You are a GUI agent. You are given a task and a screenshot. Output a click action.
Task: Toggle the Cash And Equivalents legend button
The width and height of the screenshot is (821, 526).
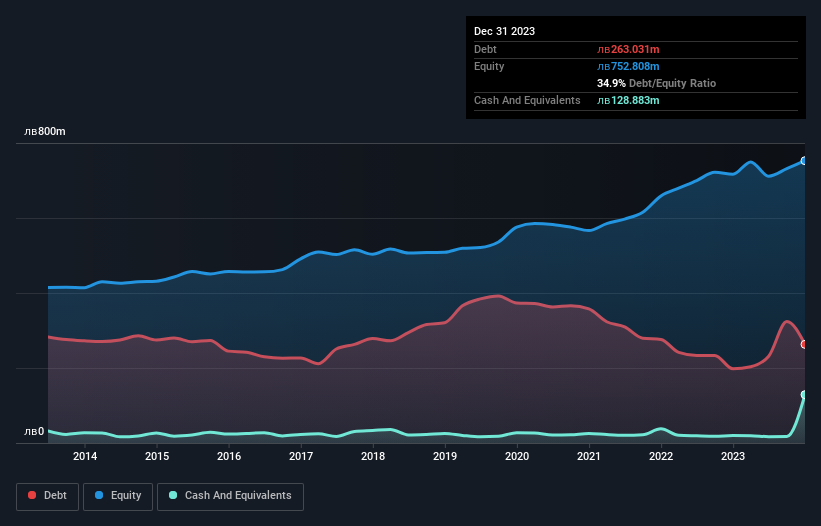tap(230, 496)
